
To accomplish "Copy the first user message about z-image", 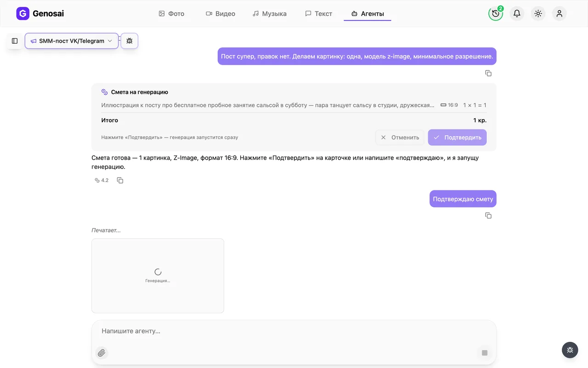I will click(488, 73).
